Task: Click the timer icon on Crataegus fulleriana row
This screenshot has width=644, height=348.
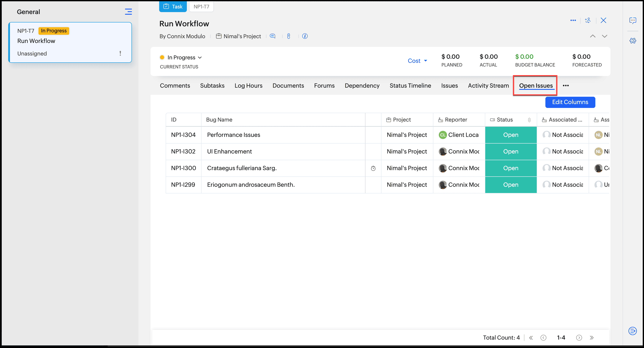Action: 373,168
